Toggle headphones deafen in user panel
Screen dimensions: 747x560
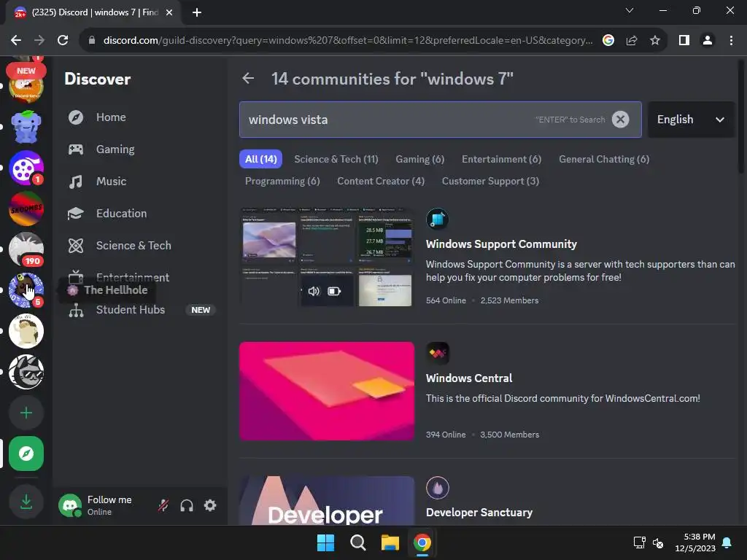pos(187,505)
